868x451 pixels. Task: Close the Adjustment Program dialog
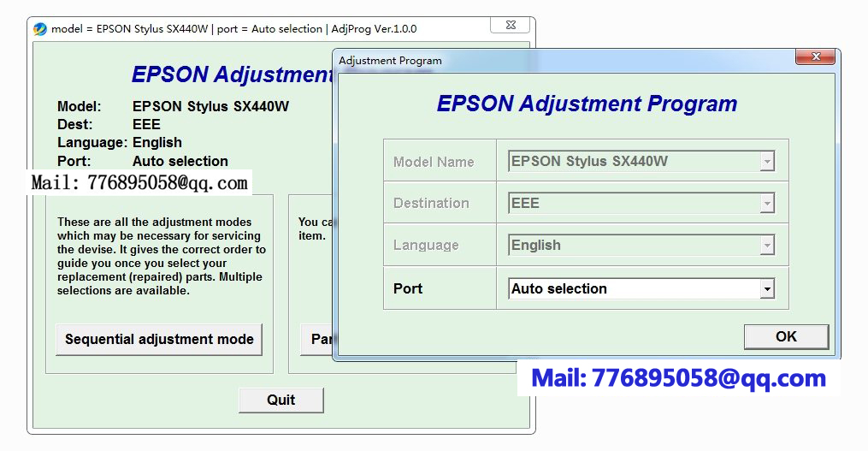816,56
